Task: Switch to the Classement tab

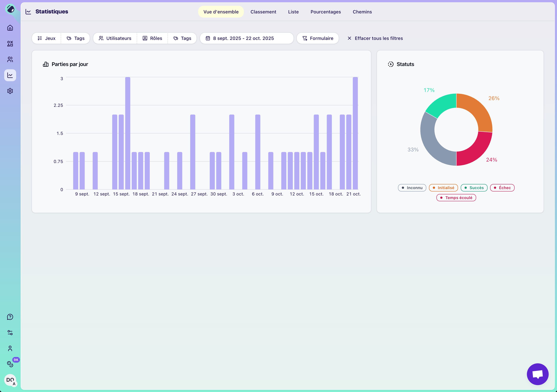Action: click(x=263, y=12)
